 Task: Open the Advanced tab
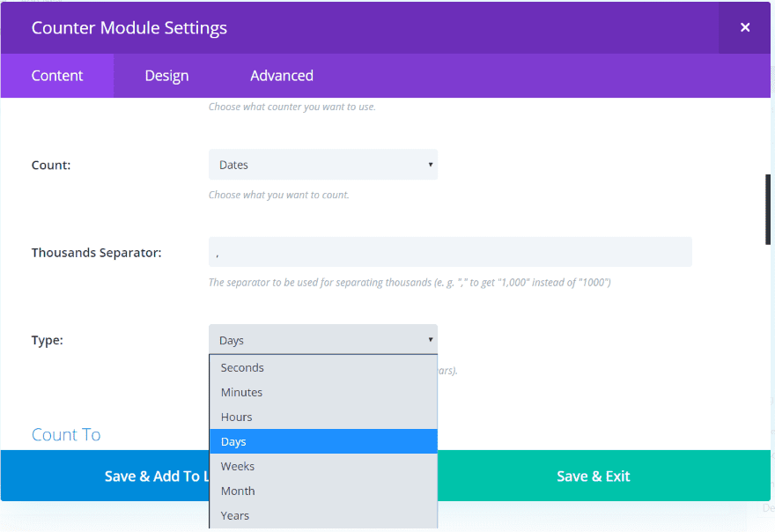(x=282, y=76)
